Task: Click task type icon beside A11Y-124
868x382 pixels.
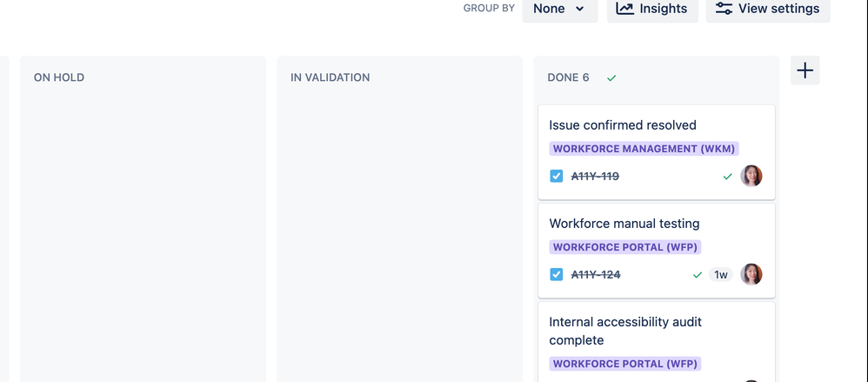Action: [x=557, y=275]
